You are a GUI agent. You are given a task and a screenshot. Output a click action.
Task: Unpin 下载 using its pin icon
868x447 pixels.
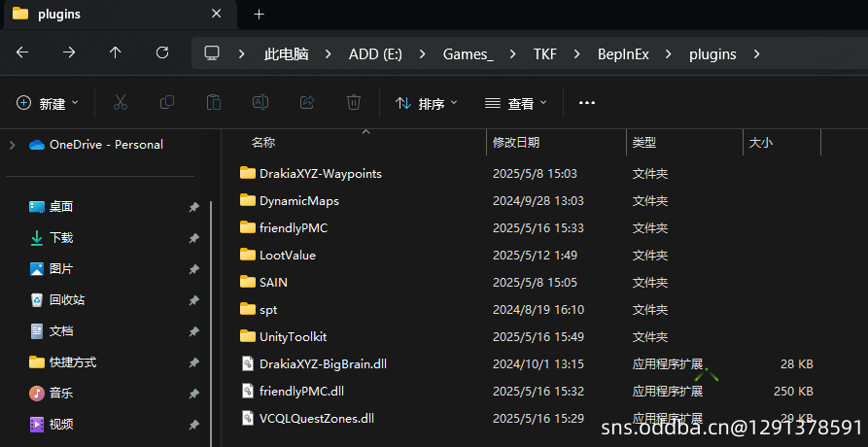(193, 238)
